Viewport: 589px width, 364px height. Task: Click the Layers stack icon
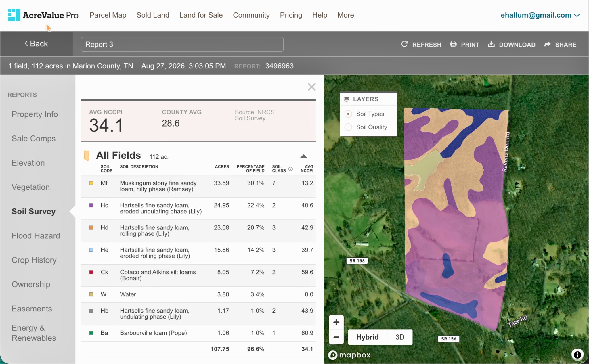[x=347, y=99]
